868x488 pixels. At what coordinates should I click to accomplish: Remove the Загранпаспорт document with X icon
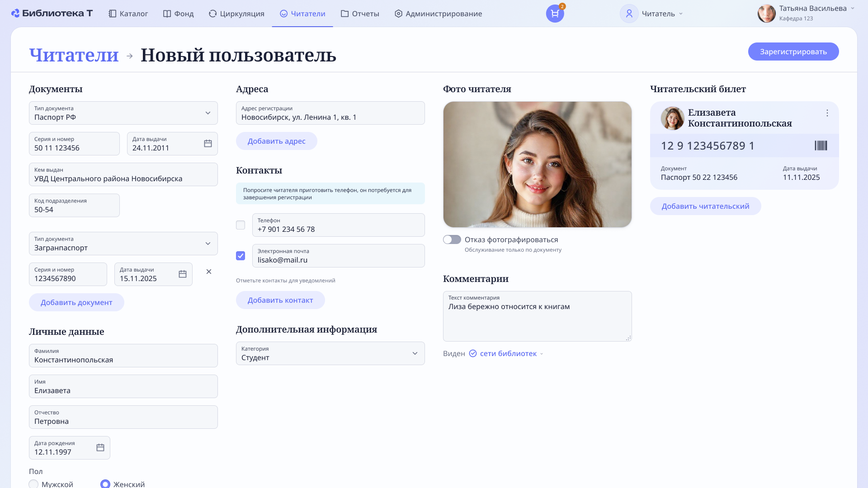(x=209, y=272)
